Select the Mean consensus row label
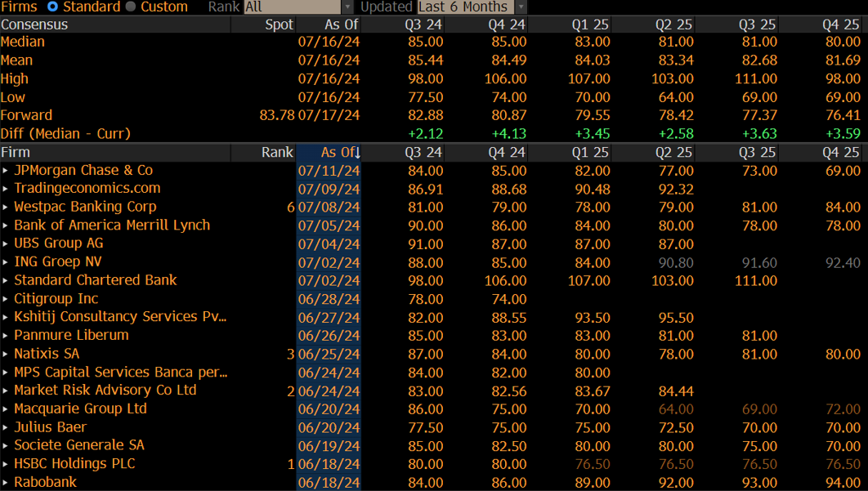This screenshot has height=491, width=868. point(16,60)
